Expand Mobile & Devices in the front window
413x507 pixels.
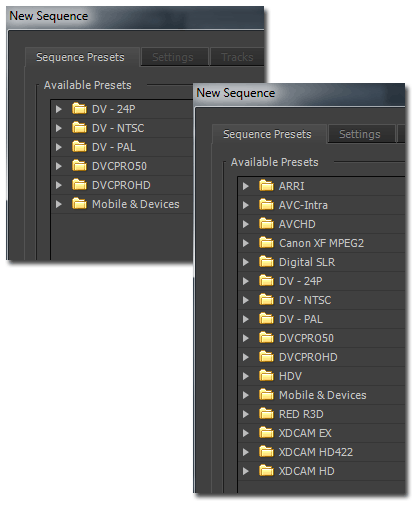point(246,395)
